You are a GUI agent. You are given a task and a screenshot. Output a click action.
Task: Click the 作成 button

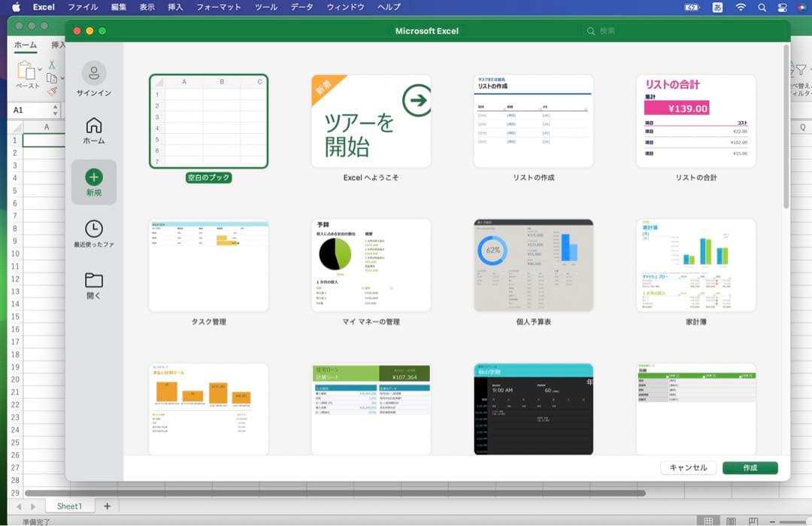point(750,467)
